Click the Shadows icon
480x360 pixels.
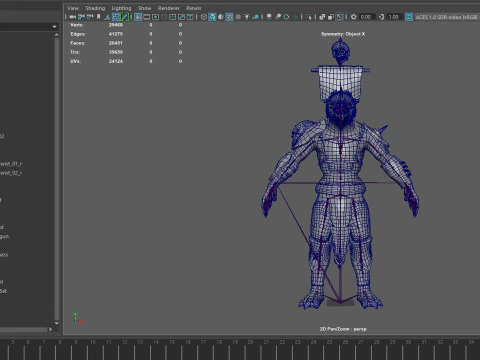(x=256, y=17)
